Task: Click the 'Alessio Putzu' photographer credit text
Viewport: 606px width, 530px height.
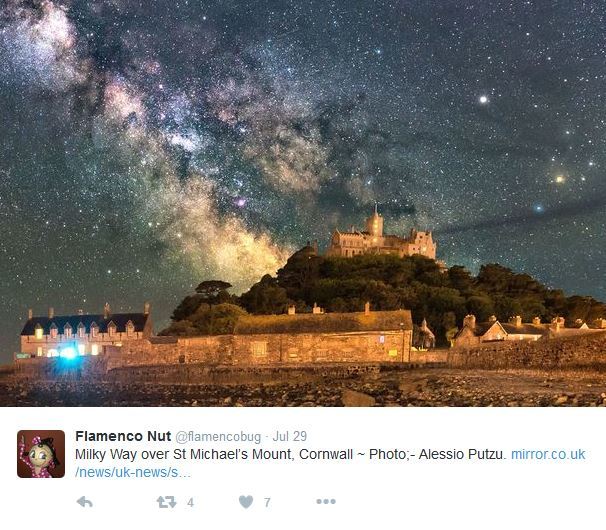Action: (x=462, y=454)
